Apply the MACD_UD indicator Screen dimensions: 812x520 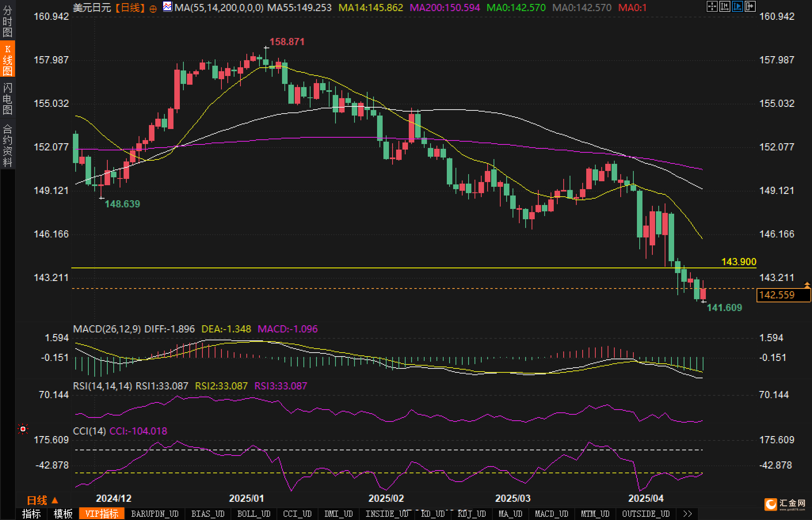point(552,514)
